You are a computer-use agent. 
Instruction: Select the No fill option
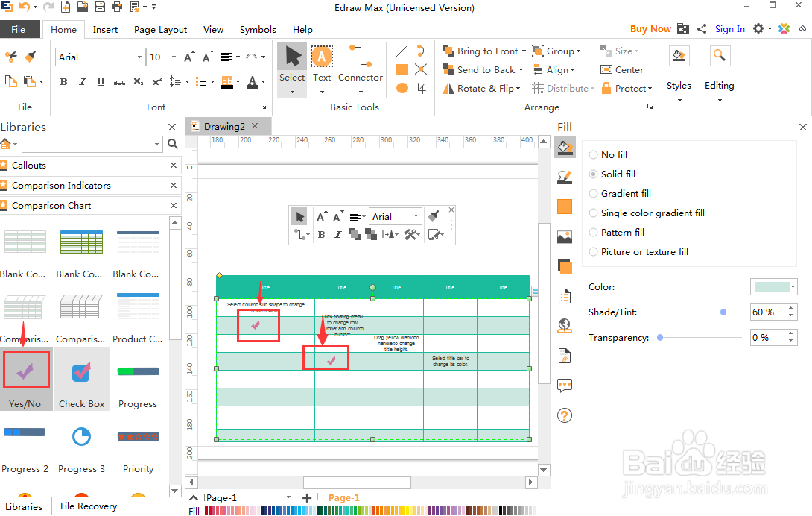tap(609, 154)
